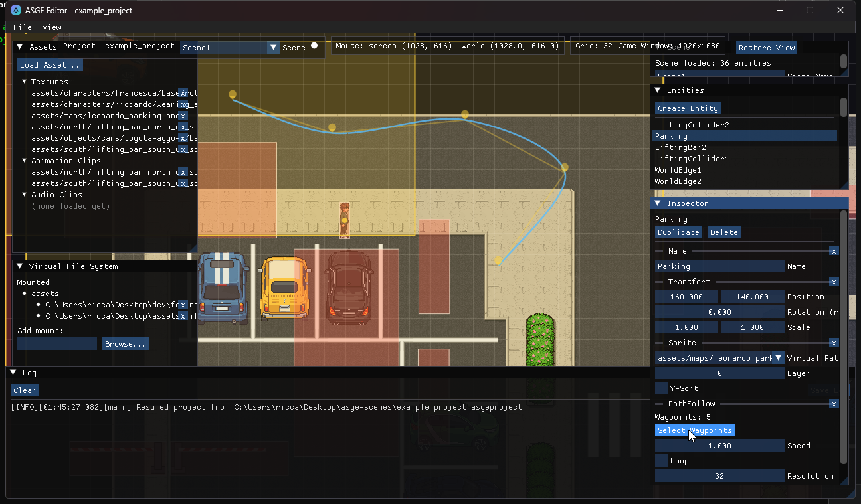The image size is (861, 504).
Task: Select LiftingBar2 in the Entities list
Action: 745,147
